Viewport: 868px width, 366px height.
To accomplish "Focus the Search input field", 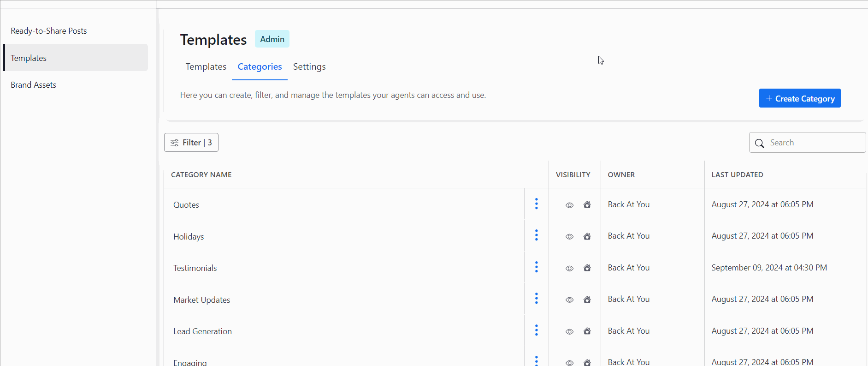I will tap(808, 143).
